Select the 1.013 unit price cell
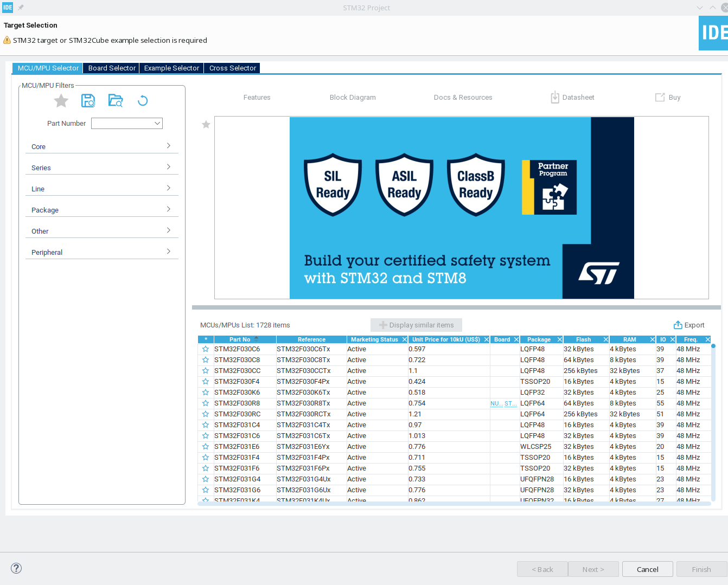 [x=449, y=436]
